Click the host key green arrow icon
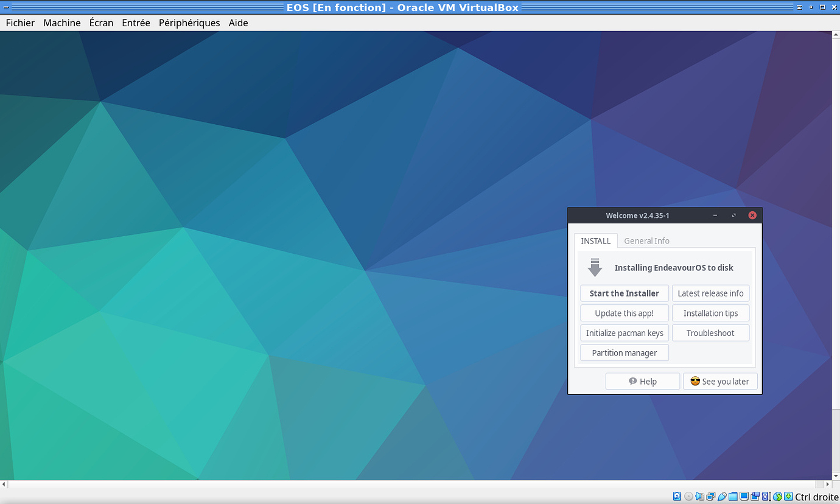This screenshot has height=504, width=840. coord(788,497)
